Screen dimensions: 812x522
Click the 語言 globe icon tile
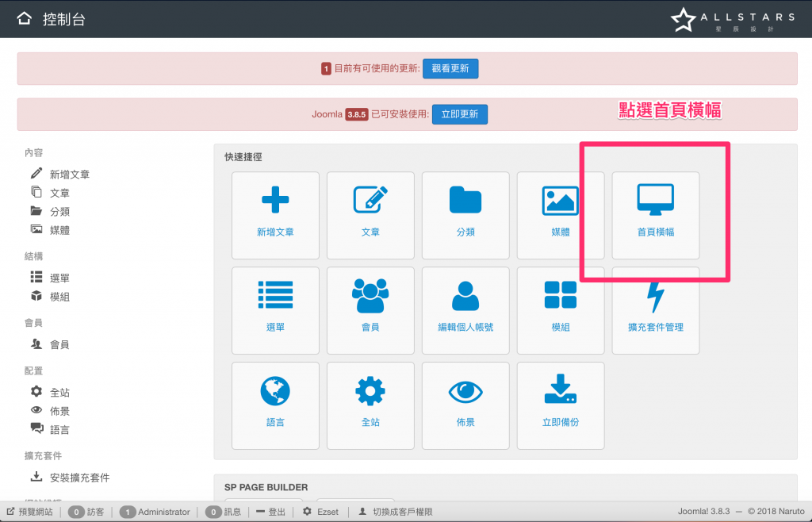[x=275, y=405]
